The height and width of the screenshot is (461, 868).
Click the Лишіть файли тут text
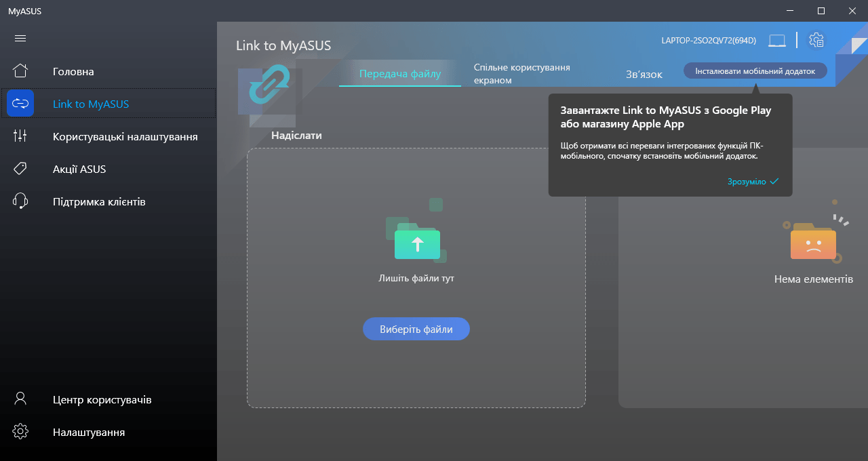[416, 278]
